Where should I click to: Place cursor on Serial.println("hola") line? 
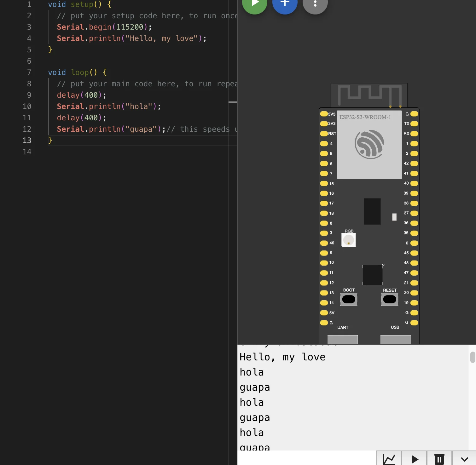pyautogui.click(x=109, y=106)
